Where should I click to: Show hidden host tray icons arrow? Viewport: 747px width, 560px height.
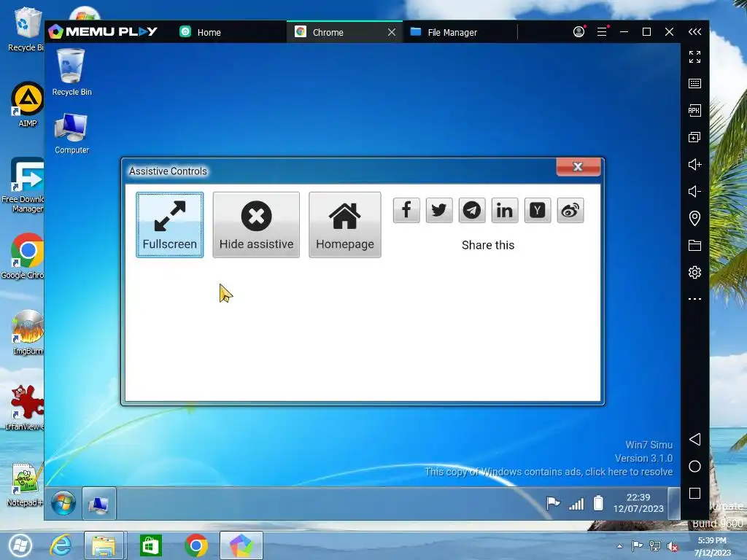(x=620, y=546)
